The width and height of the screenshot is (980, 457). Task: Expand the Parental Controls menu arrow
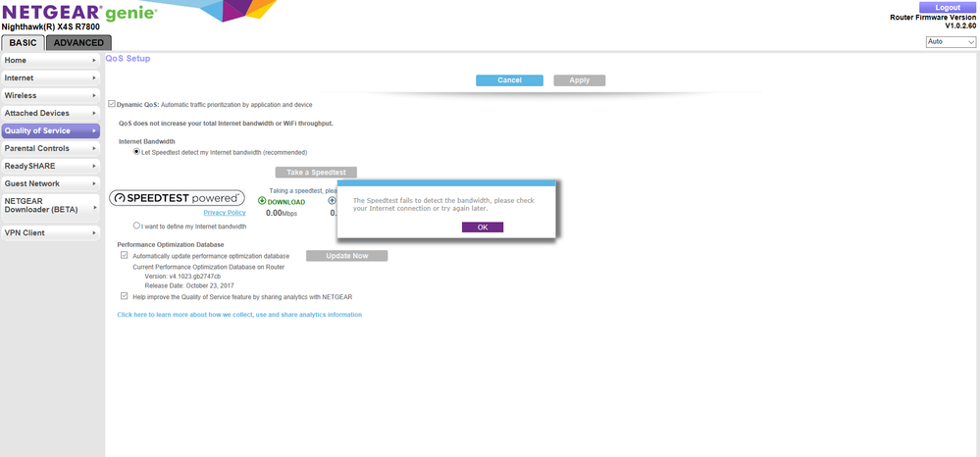(x=94, y=149)
